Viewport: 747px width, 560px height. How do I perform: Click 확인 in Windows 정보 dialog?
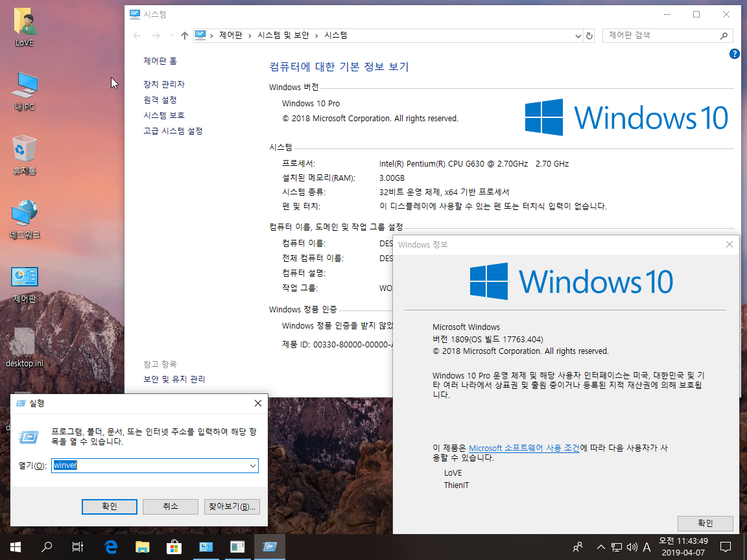(x=705, y=523)
